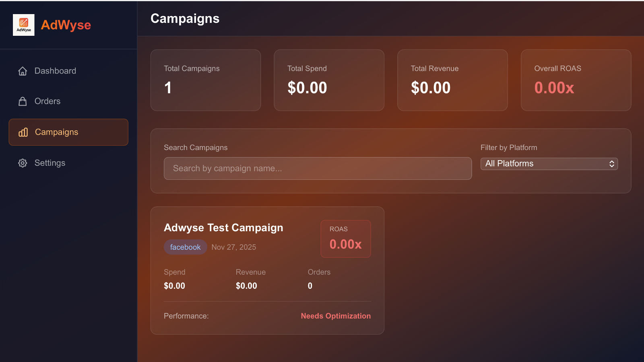Click the Needs Optimization status
Screen dimensions: 644x362
tap(336, 316)
